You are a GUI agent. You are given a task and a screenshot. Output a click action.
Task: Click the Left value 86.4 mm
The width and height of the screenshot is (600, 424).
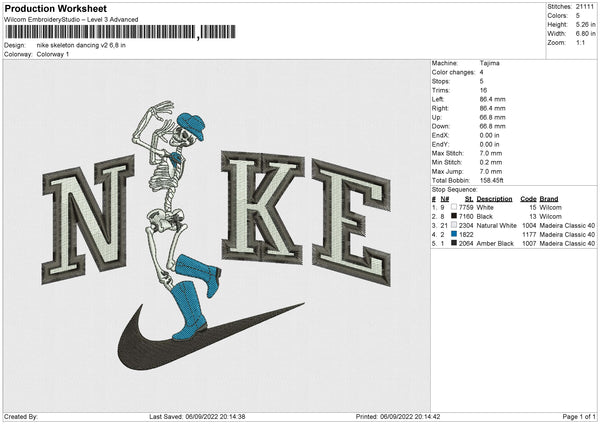coord(492,99)
